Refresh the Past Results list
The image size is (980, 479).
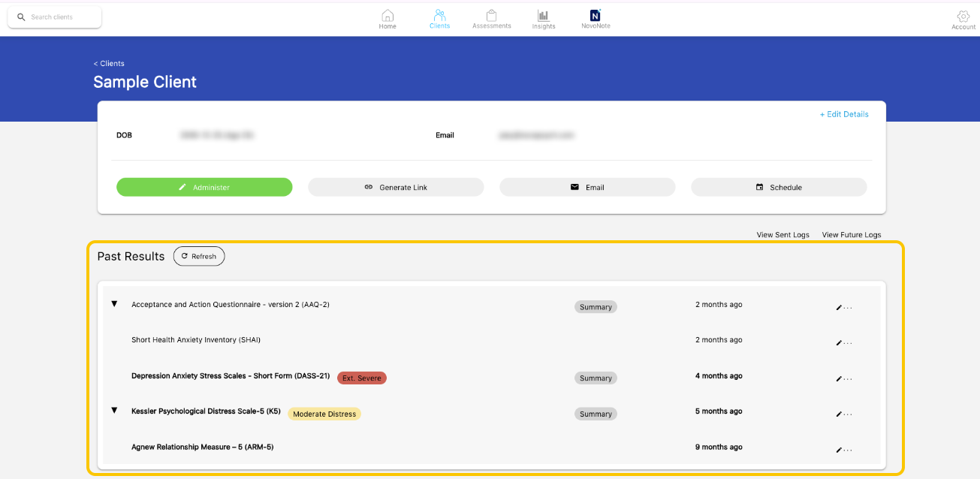(x=199, y=256)
